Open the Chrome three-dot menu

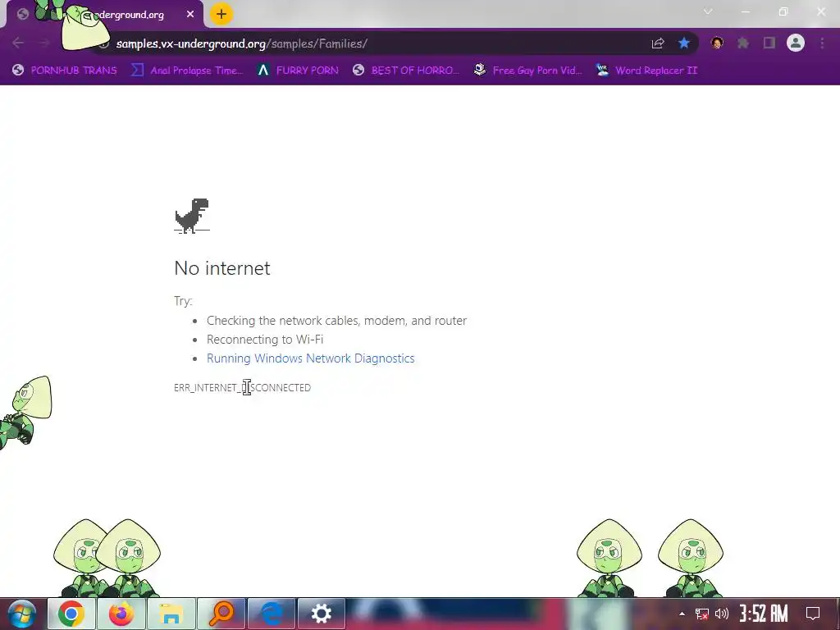[x=822, y=43]
